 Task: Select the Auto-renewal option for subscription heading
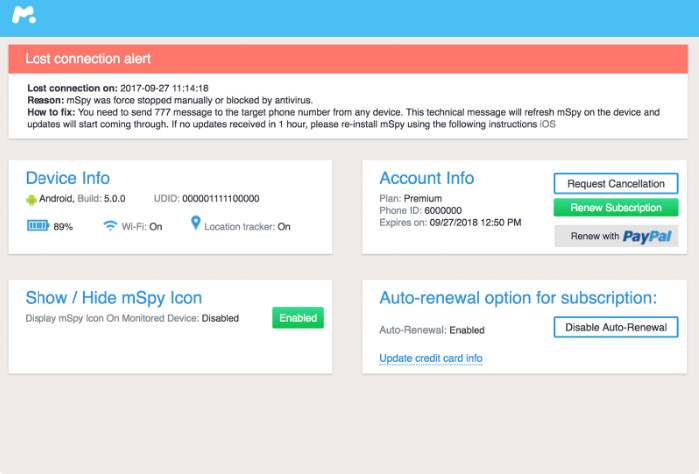tap(518, 298)
